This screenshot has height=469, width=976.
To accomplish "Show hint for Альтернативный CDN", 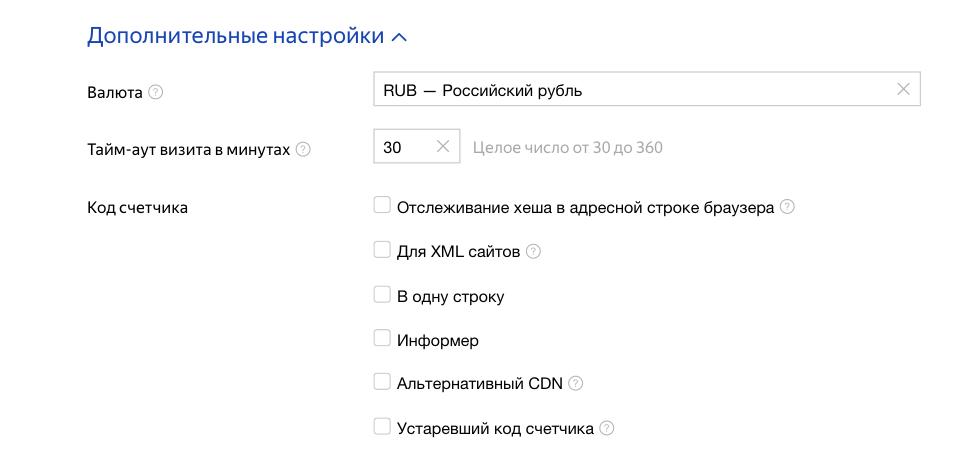I will coord(575,383).
